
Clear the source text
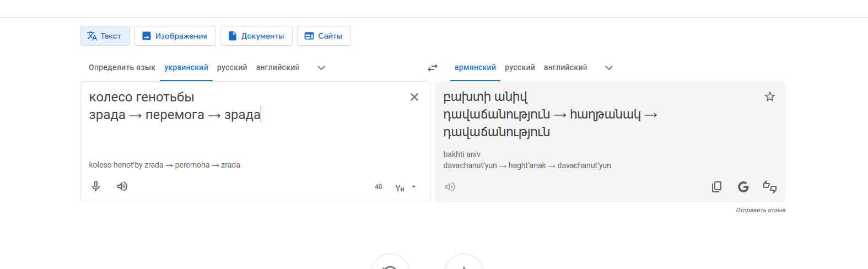coord(414,97)
